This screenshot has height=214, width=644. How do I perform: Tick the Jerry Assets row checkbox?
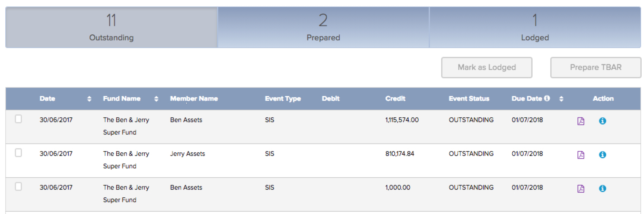(18, 153)
